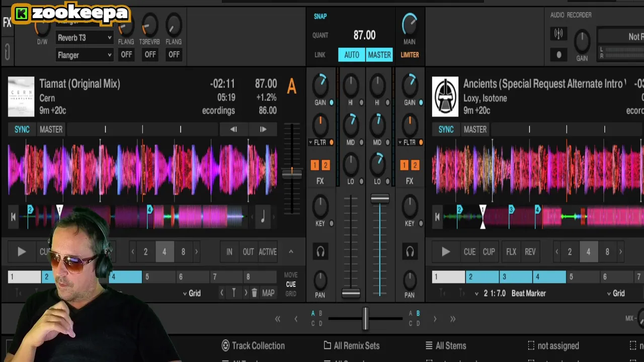This screenshot has width=644, height=362.
Task: Click the record button in Audio Recorder
Action: tap(558, 55)
